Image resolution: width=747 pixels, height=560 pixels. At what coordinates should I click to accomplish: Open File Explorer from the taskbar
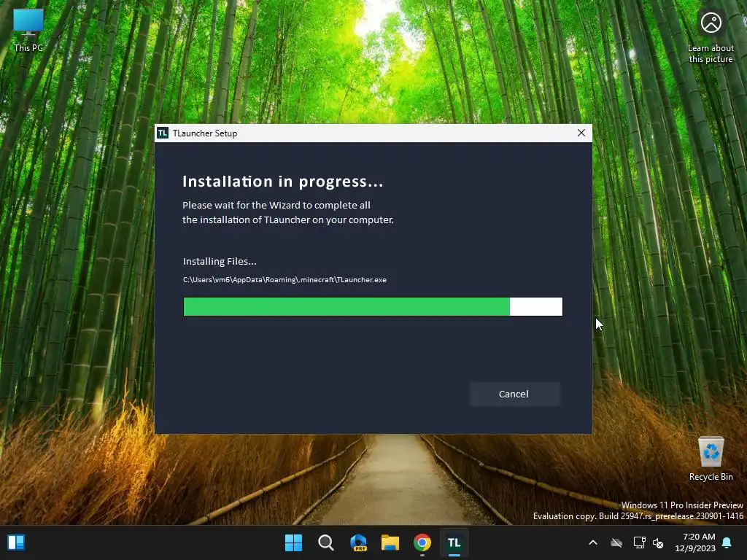click(x=390, y=542)
